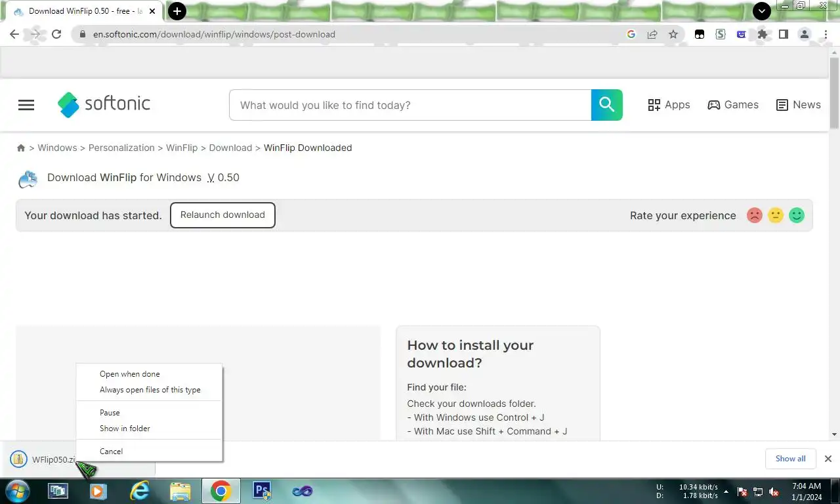840x504 pixels.
Task: Click the WinFlip app icon
Action: pyautogui.click(x=28, y=178)
